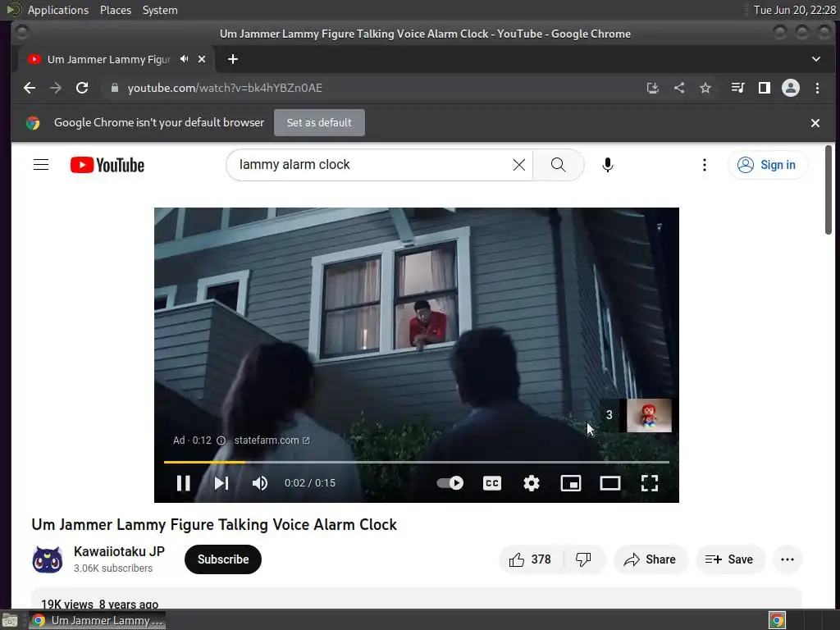
Task: Open media controls in Chrome toolbar
Action: pos(737,88)
